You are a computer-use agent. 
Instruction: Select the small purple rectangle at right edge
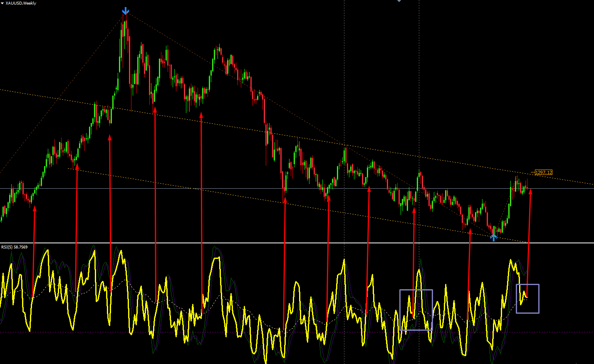pos(527,299)
